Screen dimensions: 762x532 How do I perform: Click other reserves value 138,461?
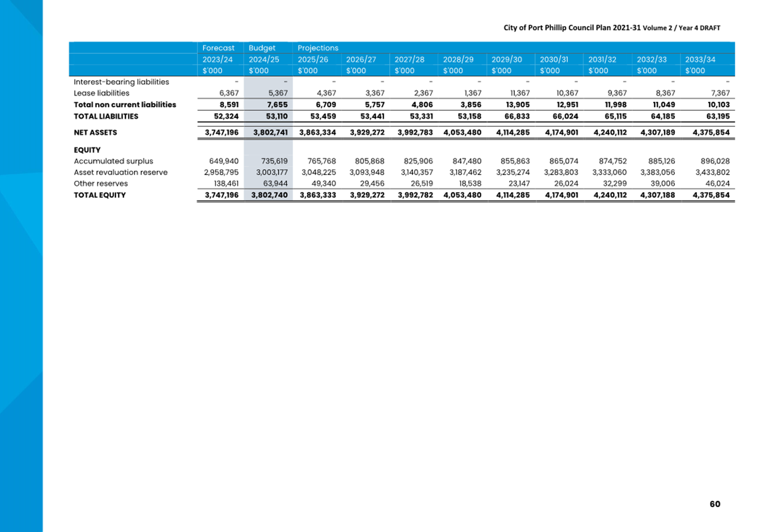click(225, 184)
